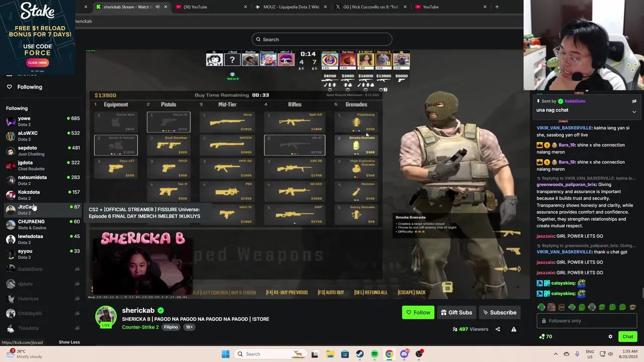Collapse followed list with Show Less

(69, 342)
